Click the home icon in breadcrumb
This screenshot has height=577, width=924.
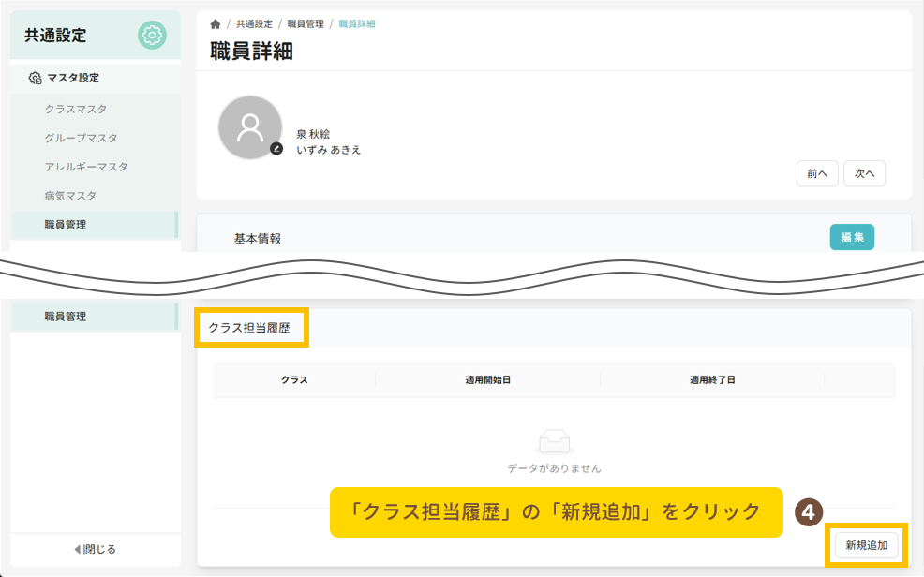tap(216, 24)
